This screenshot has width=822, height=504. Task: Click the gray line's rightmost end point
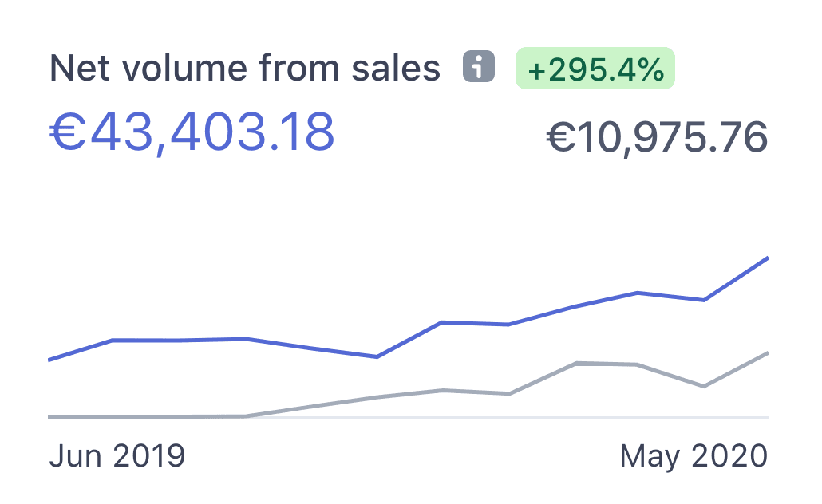[x=768, y=352]
